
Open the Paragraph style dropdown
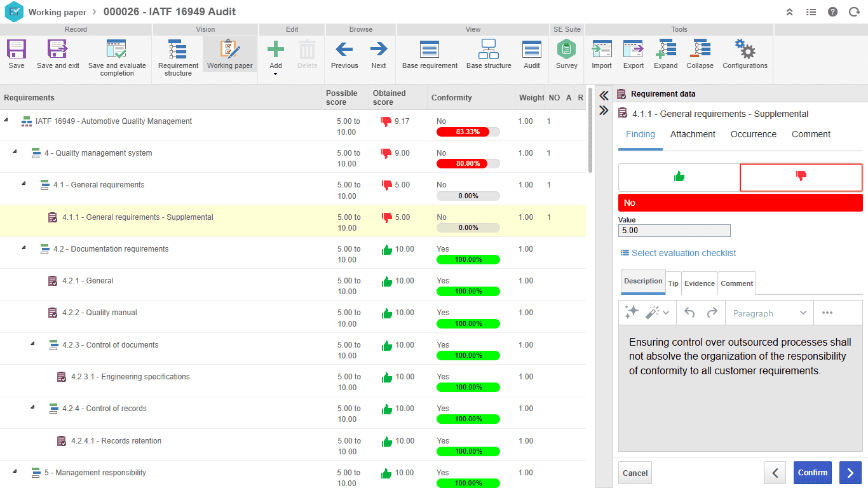(x=770, y=313)
